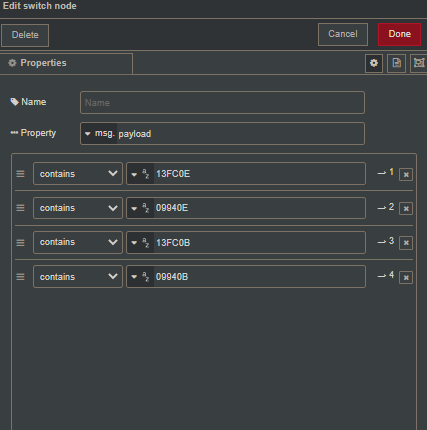
Task: Remove rule 09940B with x button
Action: (x=406, y=277)
